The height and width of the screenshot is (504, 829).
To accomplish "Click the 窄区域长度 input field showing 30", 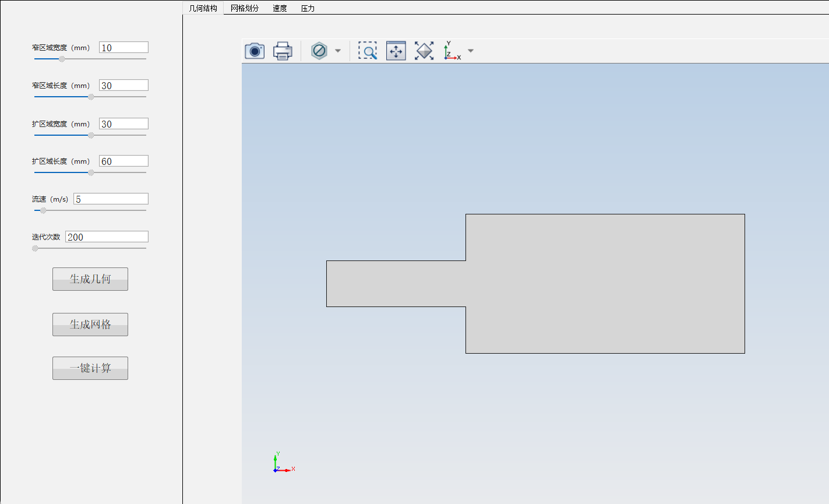I will 124,86.
